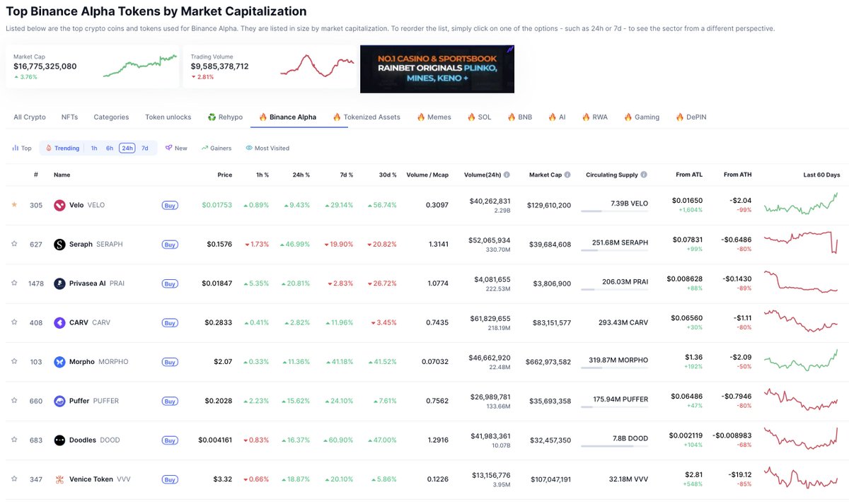849x504 pixels.
Task: Add Privasea AI to watchlist star
Action: coord(14,283)
